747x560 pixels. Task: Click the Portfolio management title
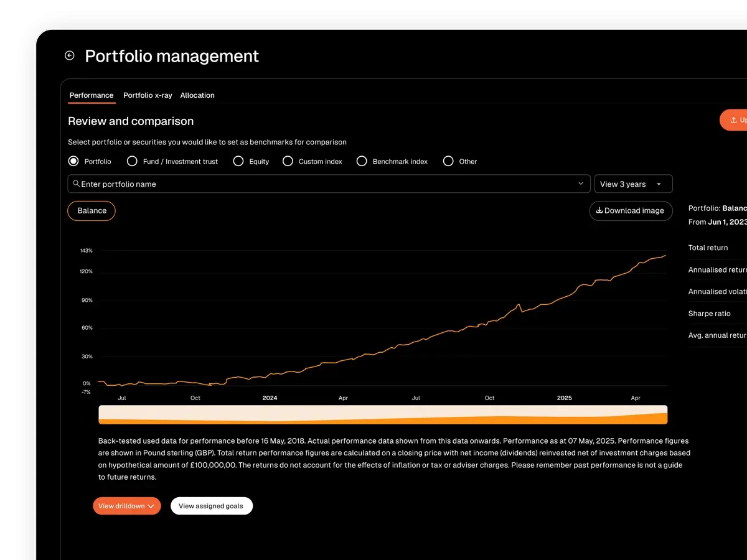pos(172,56)
